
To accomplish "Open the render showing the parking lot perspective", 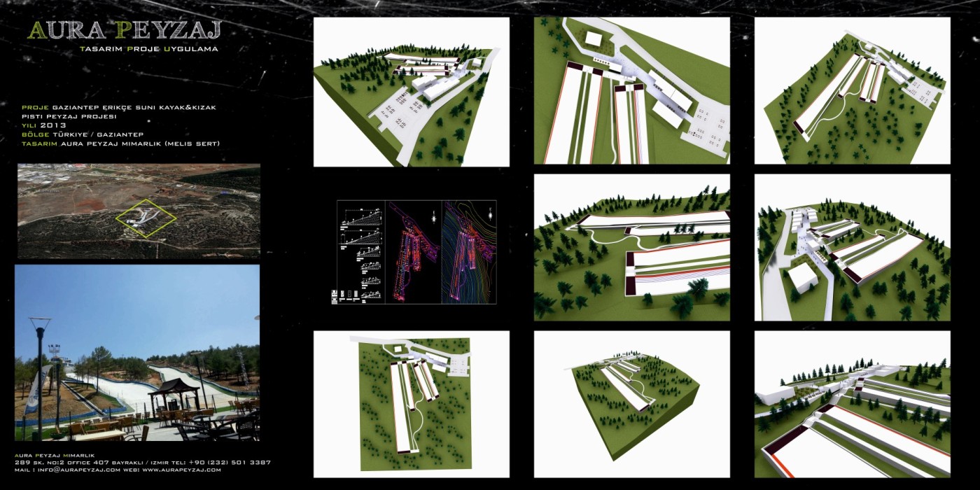I will pyautogui.click(x=411, y=92).
